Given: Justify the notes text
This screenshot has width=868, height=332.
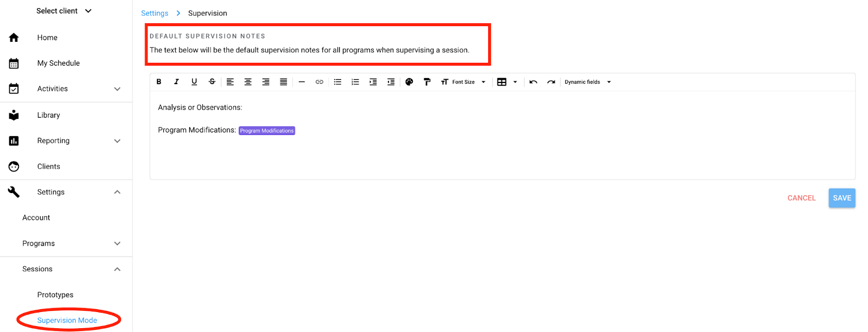Looking at the screenshot, I should tap(283, 82).
